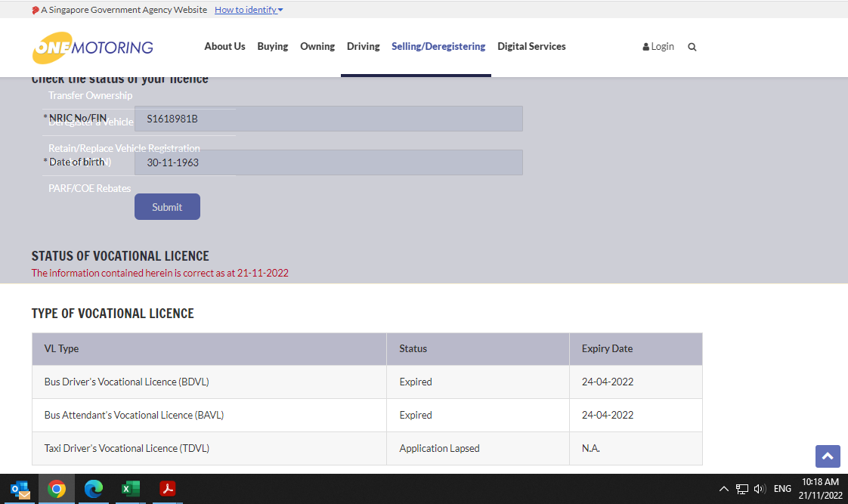Open Adobe Acrobat from the taskbar

coord(168,489)
